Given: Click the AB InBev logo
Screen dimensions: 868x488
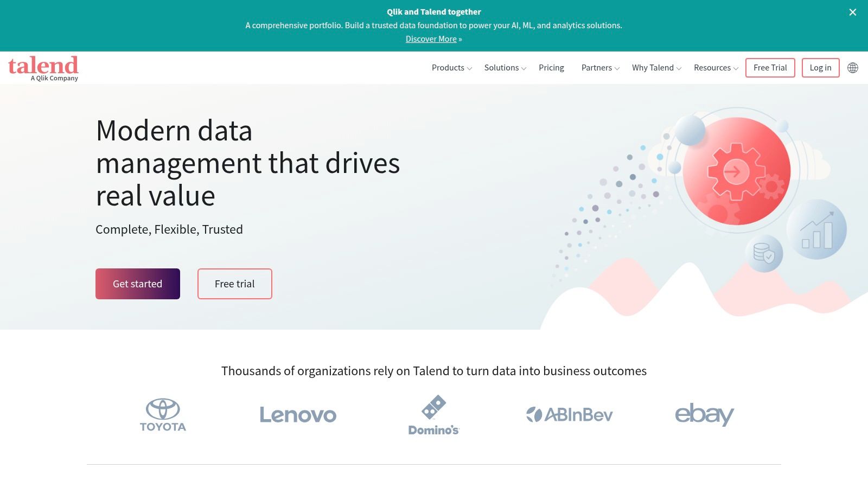Looking at the screenshot, I should click(x=570, y=415).
